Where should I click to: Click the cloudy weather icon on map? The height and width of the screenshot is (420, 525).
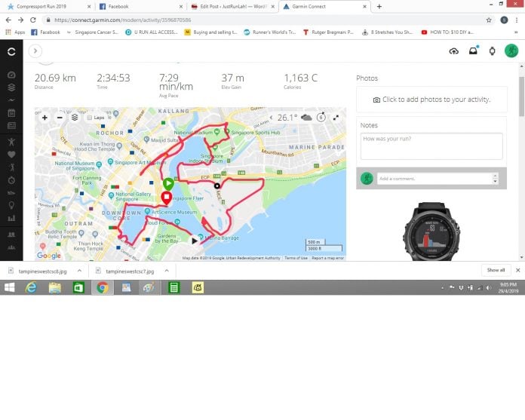[306, 118]
